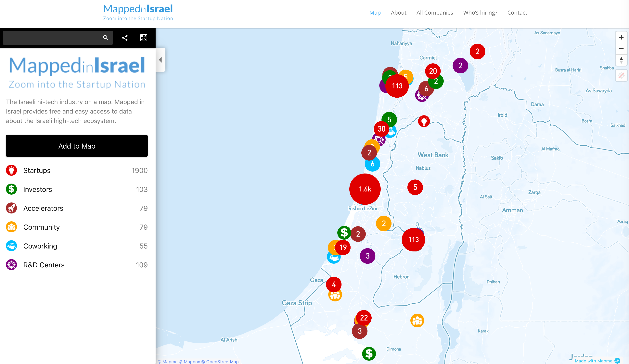
Task: Open the orange 2 community cluster near Rishon LeZion
Action: 384,223
